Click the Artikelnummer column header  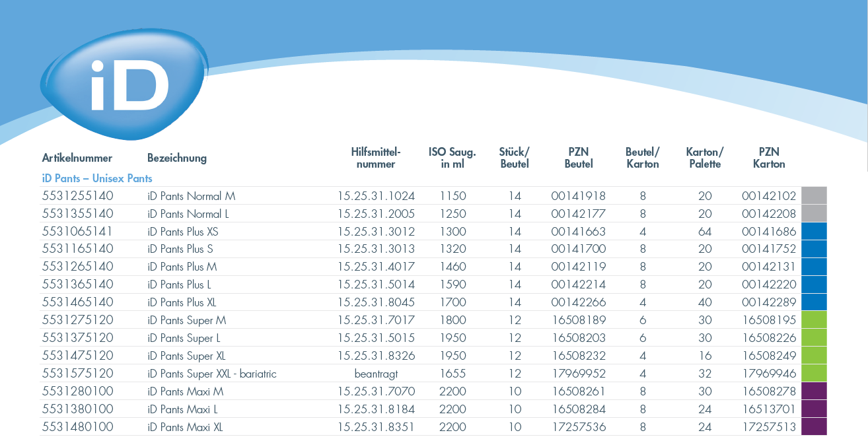tap(77, 158)
